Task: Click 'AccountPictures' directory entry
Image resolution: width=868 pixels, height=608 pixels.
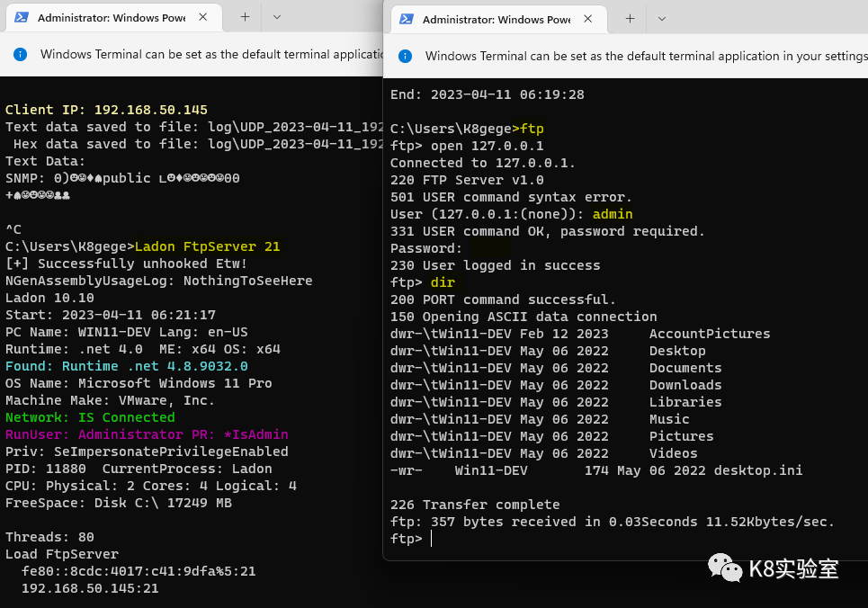Action: click(710, 334)
